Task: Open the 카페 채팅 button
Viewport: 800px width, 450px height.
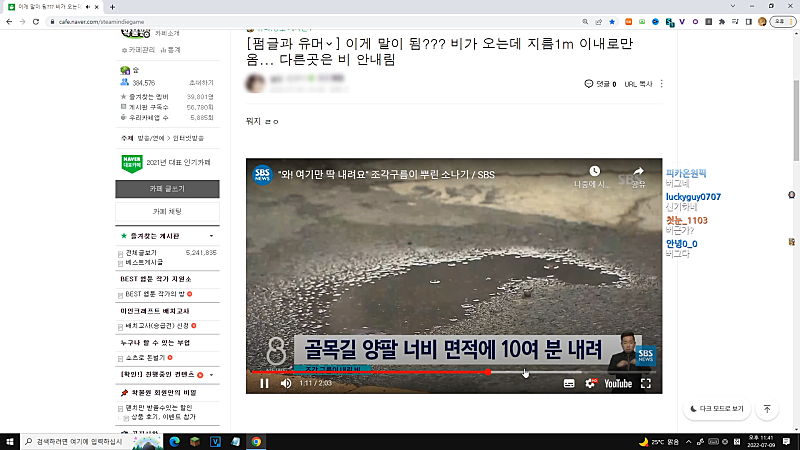Action: click(167, 211)
